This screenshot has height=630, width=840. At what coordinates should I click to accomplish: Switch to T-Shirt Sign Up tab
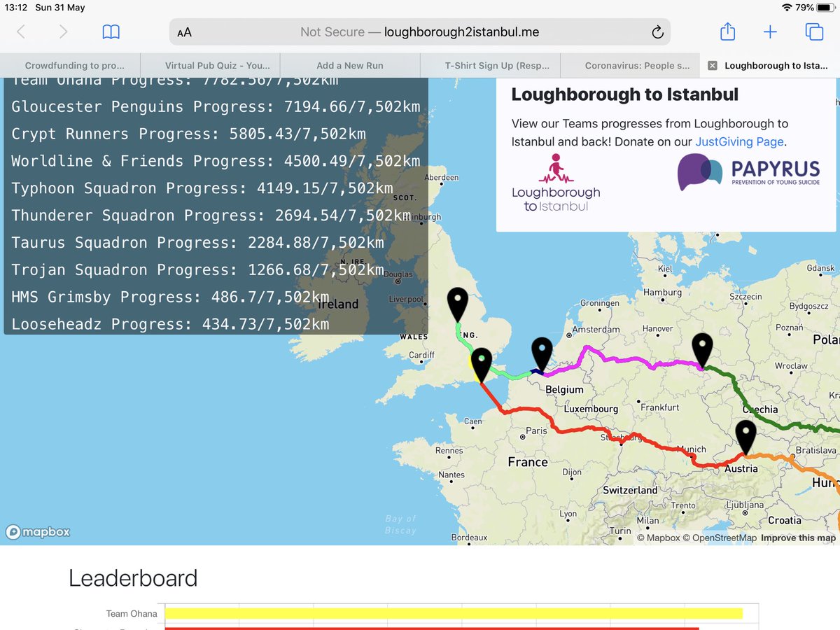click(490, 66)
